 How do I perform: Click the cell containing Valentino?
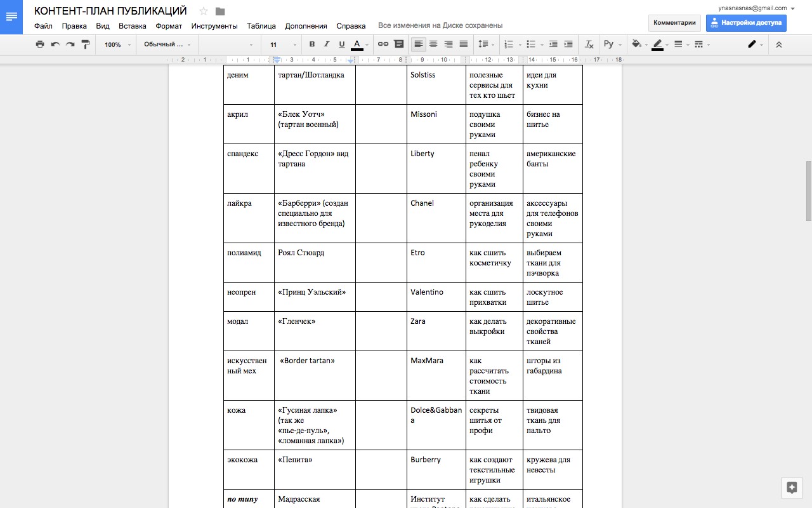[x=436, y=297]
